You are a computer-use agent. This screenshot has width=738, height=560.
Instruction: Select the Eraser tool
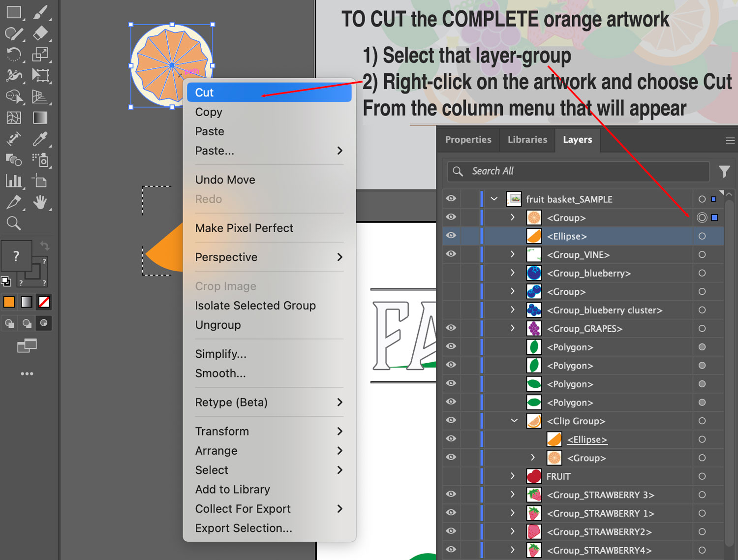40,33
